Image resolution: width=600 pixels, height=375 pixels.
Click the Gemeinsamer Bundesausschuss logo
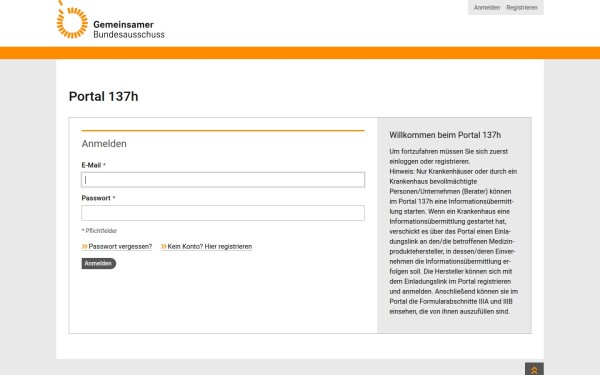tap(111, 20)
